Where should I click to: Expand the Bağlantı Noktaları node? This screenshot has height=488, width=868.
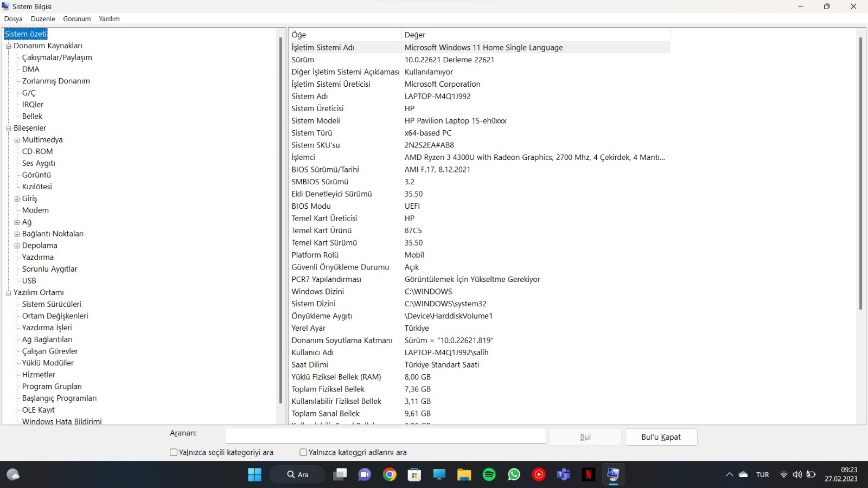(x=17, y=234)
